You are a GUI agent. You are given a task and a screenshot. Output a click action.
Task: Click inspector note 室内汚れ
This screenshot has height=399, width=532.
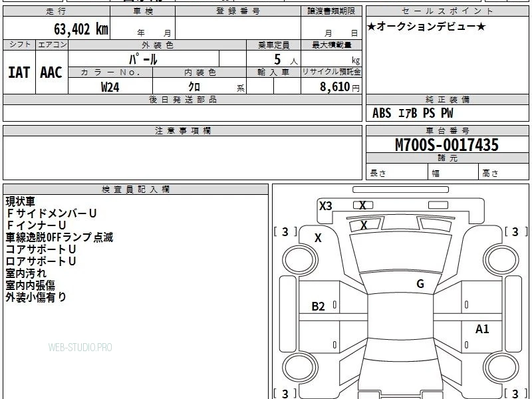point(26,273)
